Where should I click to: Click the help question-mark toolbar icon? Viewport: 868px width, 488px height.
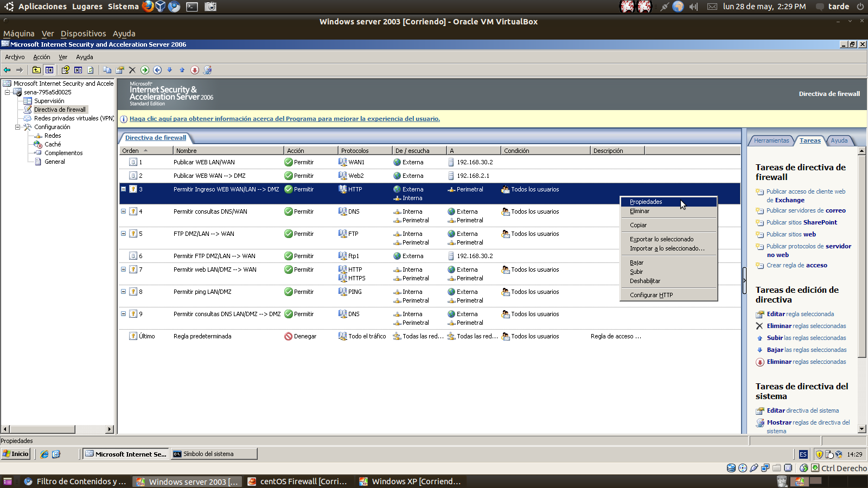pos(65,70)
